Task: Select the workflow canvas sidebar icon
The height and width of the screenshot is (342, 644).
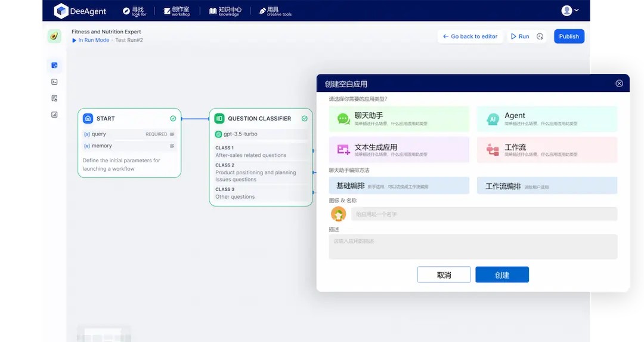Action: pos(54,65)
